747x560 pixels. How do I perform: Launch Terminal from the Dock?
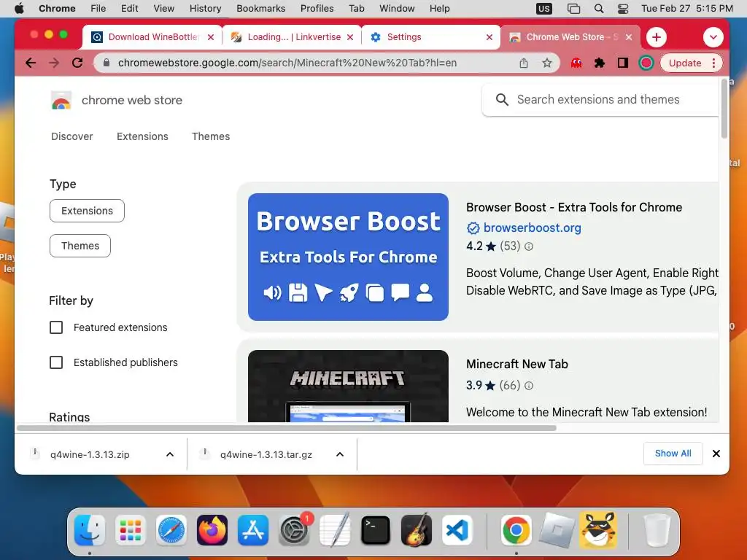[376, 530]
